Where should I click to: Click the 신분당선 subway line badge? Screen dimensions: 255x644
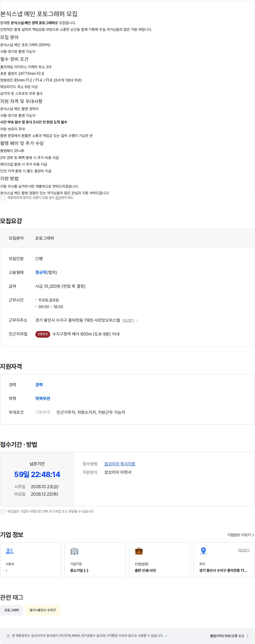[43, 334]
